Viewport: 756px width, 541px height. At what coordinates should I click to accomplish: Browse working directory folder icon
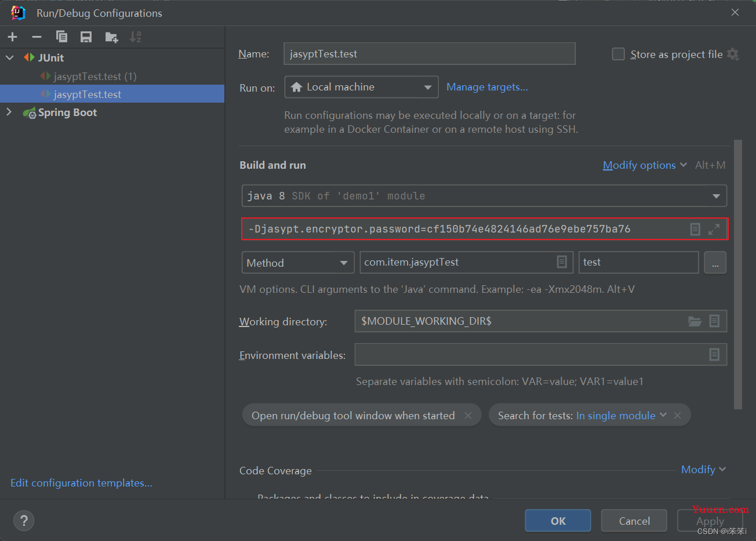(x=695, y=321)
